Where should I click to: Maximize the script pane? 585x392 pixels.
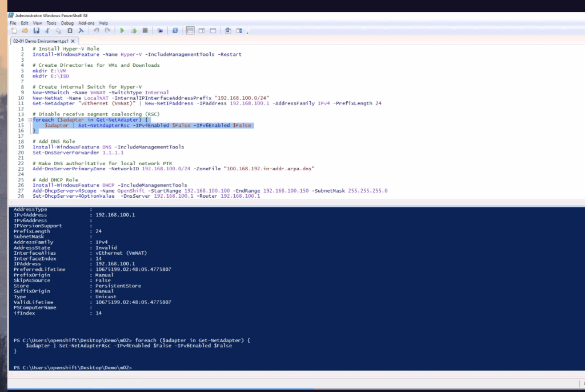(x=213, y=31)
